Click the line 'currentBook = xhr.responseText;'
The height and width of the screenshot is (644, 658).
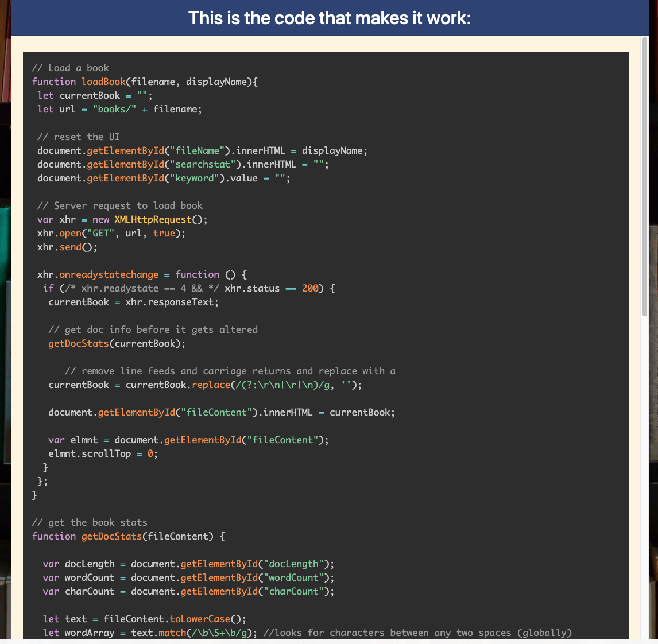tap(133, 302)
